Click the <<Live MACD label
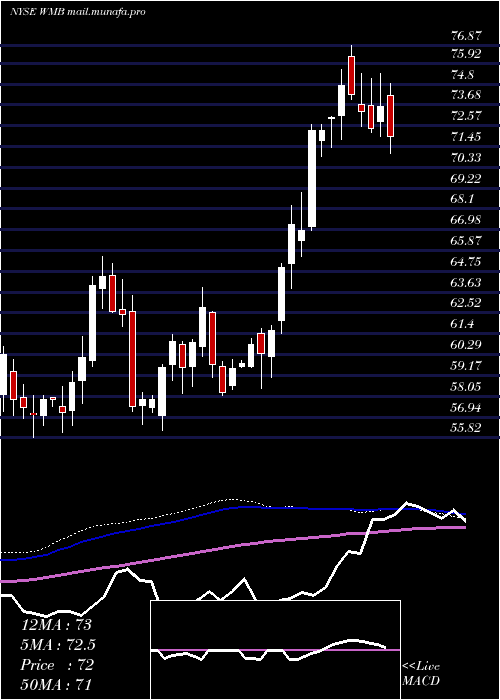This screenshot has width=500, height=700. click(421, 674)
